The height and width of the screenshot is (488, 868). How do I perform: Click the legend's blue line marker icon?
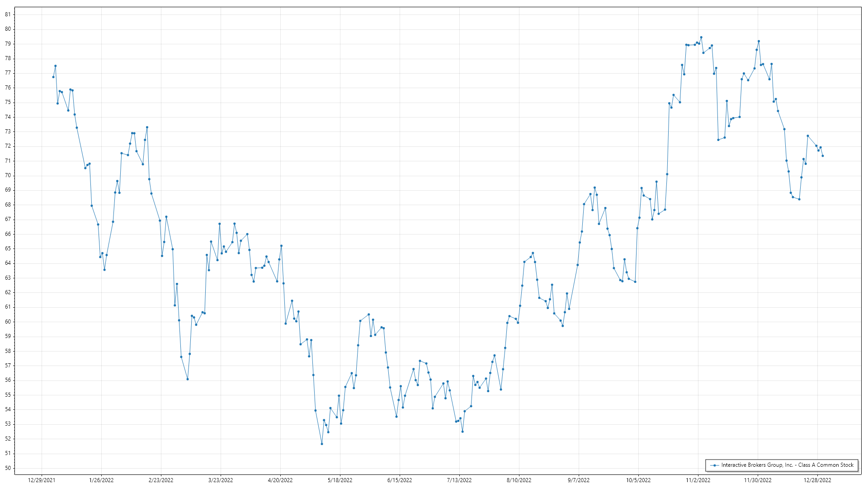tap(714, 465)
